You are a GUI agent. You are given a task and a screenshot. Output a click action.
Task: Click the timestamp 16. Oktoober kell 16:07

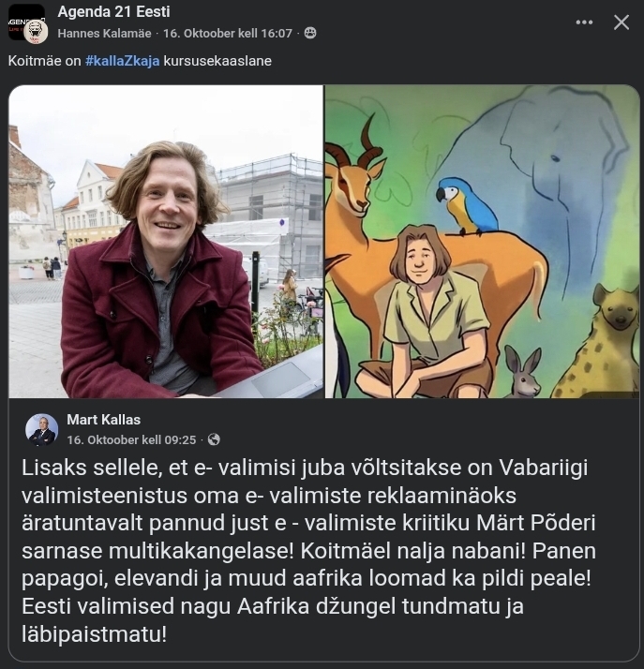228,33
